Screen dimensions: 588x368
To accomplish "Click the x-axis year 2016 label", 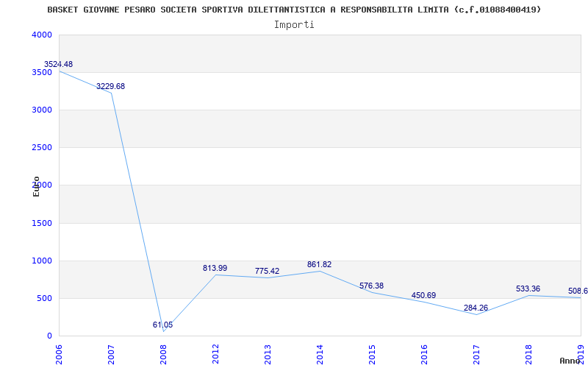I will (424, 355).
